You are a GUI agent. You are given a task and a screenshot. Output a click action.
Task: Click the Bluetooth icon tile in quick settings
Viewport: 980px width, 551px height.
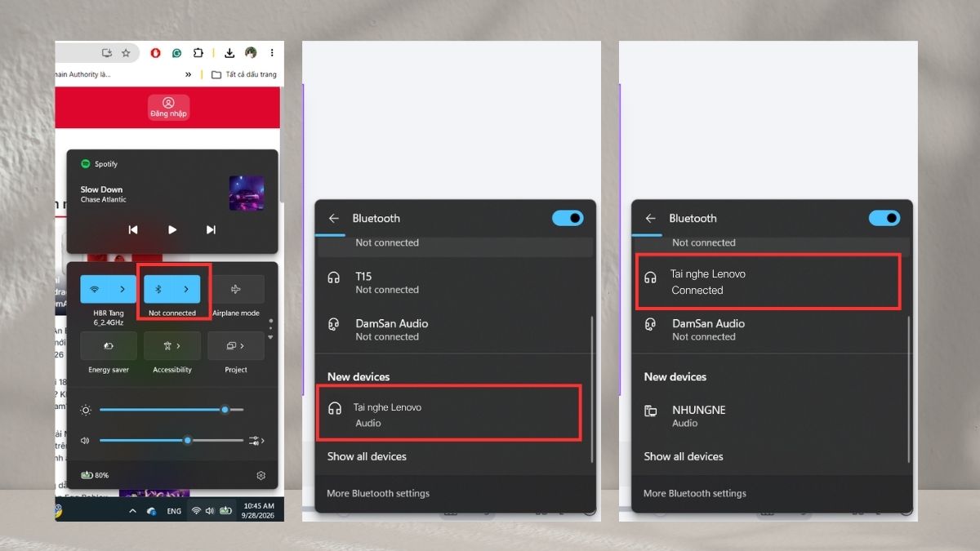click(158, 289)
